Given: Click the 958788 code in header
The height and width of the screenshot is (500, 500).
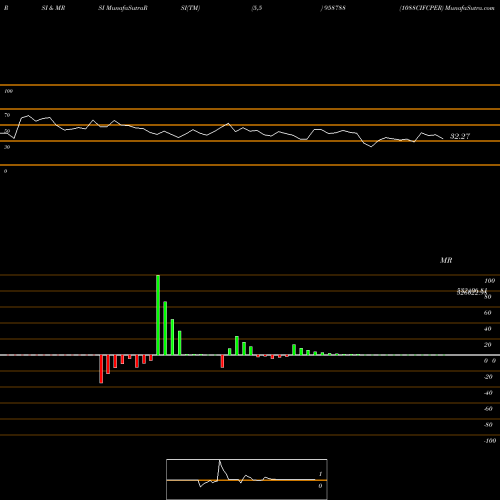Looking at the screenshot, I should [334, 8].
